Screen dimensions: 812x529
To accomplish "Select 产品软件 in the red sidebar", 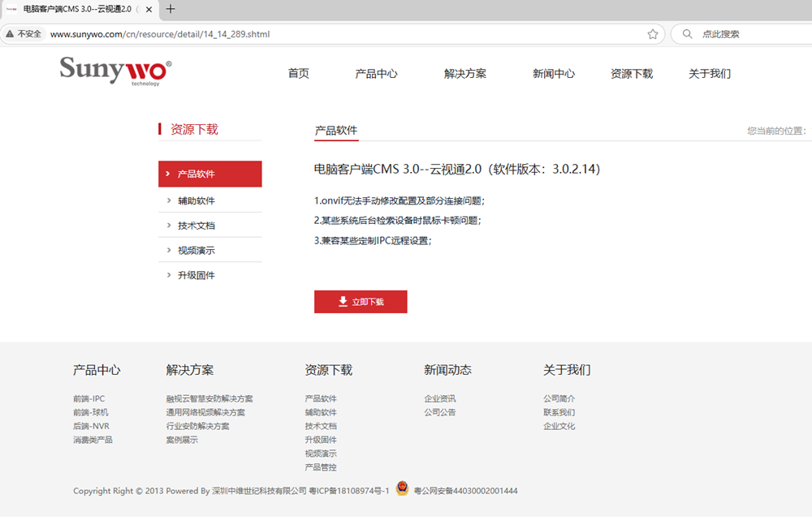I will click(x=210, y=174).
